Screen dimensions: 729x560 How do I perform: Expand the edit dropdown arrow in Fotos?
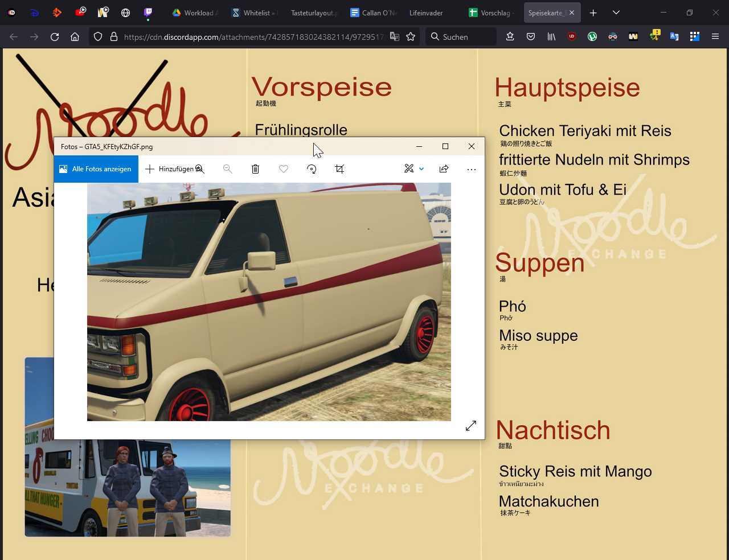click(x=421, y=169)
